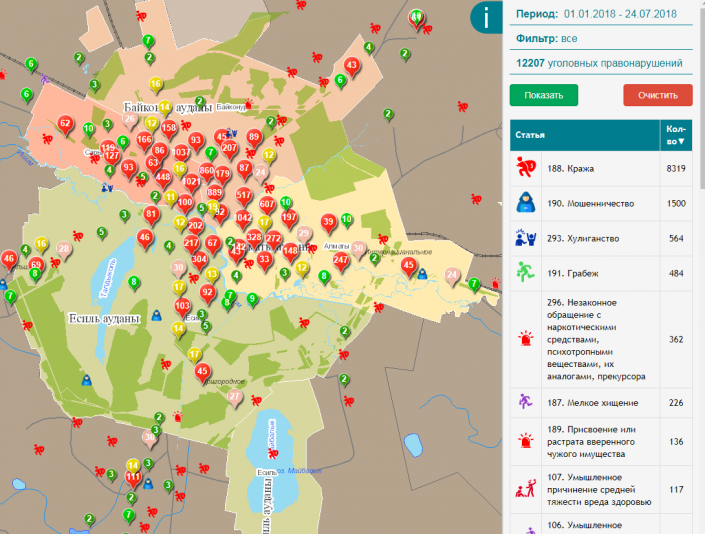705x534 pixels.
Task: Click the red cluster marker labeled 43
Action: coord(351,66)
